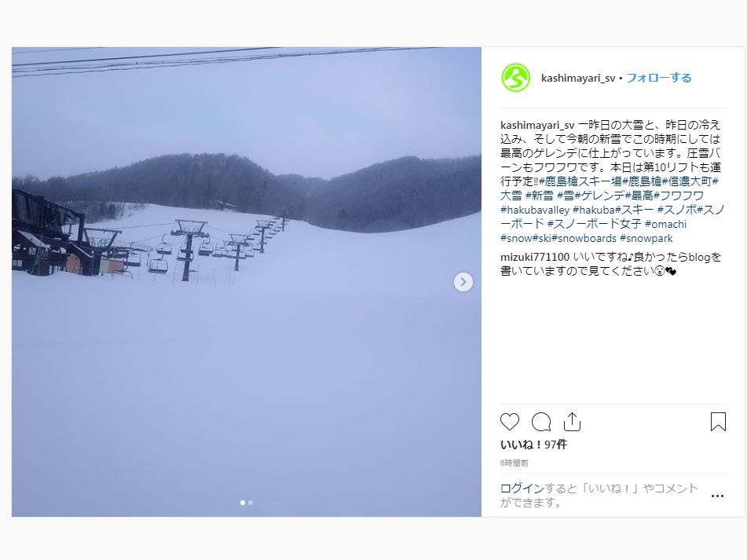The width and height of the screenshot is (747, 560).
Task: Click the heart like icon
Action: [509, 422]
